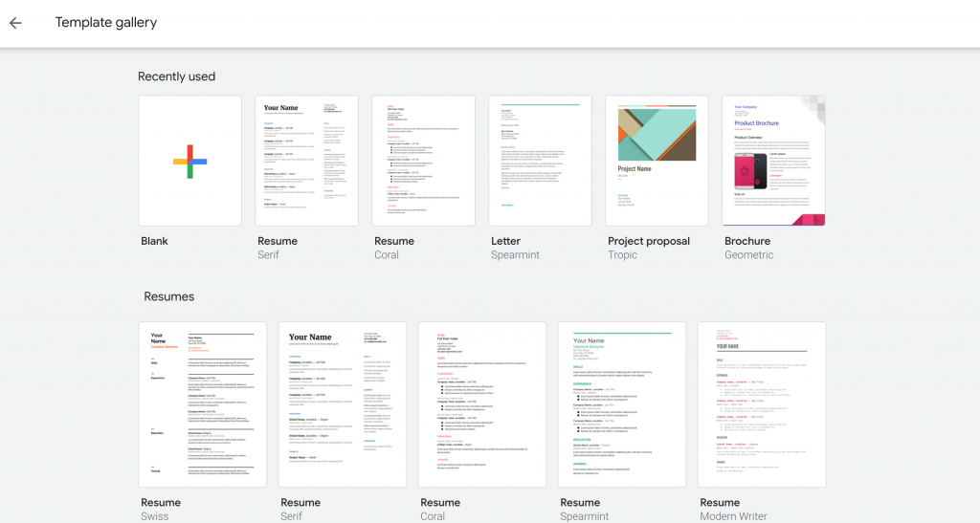Open the Letter Spearmint template thumbnail
Screen dimensions: 980x523
point(540,161)
